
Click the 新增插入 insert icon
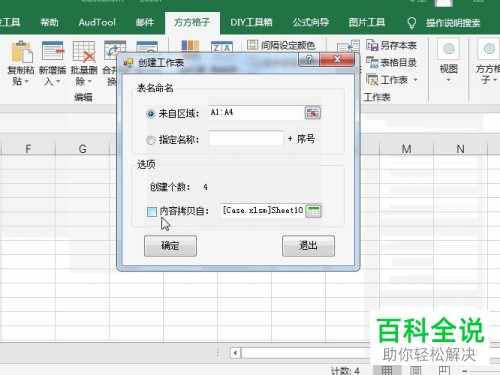coord(53,51)
